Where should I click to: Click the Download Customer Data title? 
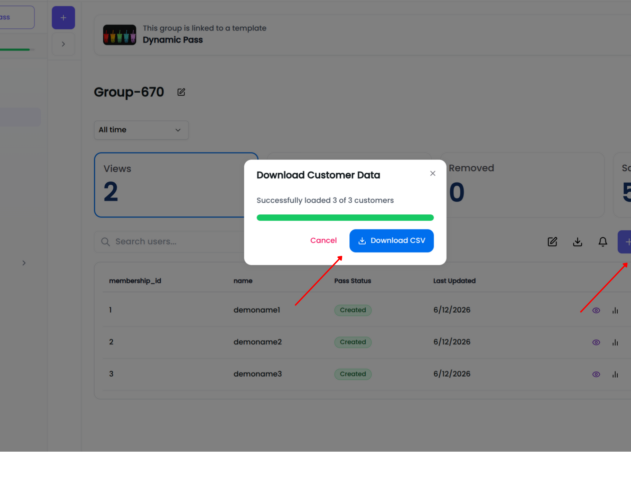318,175
